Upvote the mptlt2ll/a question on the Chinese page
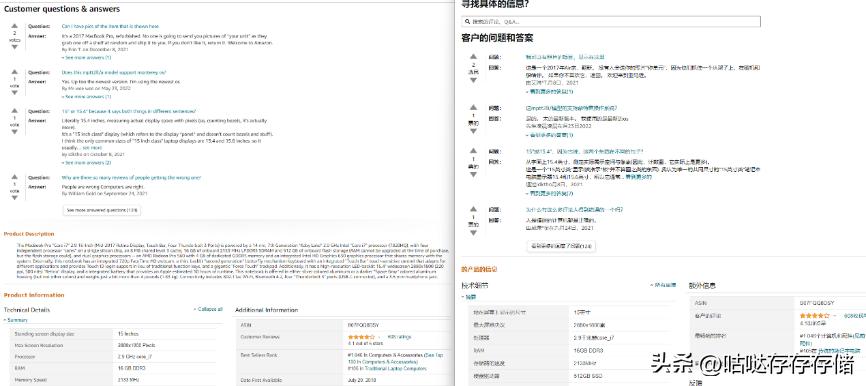This screenshot has width=866, height=386. (x=473, y=108)
